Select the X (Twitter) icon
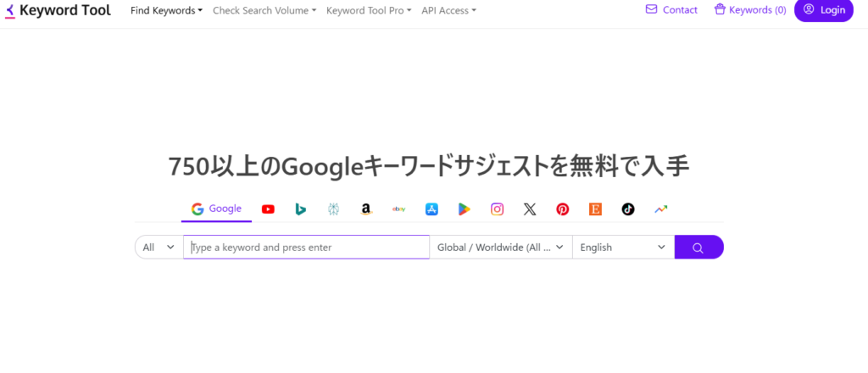This screenshot has height=373, width=868. (x=530, y=209)
